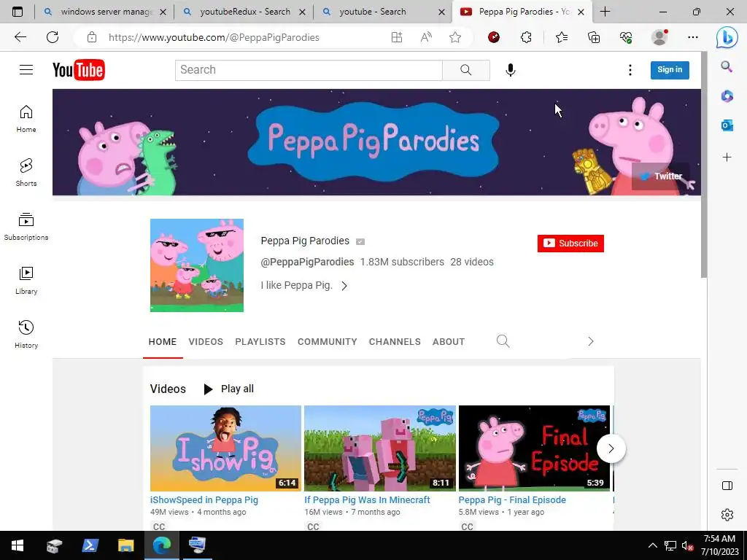Open Library in sidebar
This screenshot has height=560, width=747.
(26, 281)
